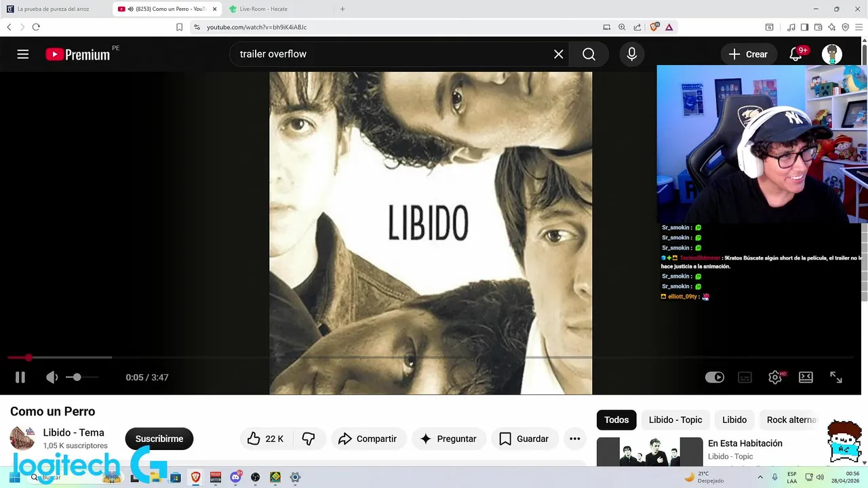This screenshot has width=868, height=488.
Task: Select the Libido filter chip
Action: (x=734, y=420)
